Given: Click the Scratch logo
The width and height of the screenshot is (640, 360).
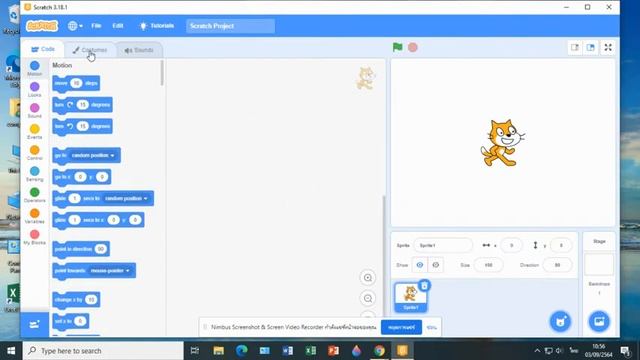Looking at the screenshot, I should point(42,26).
